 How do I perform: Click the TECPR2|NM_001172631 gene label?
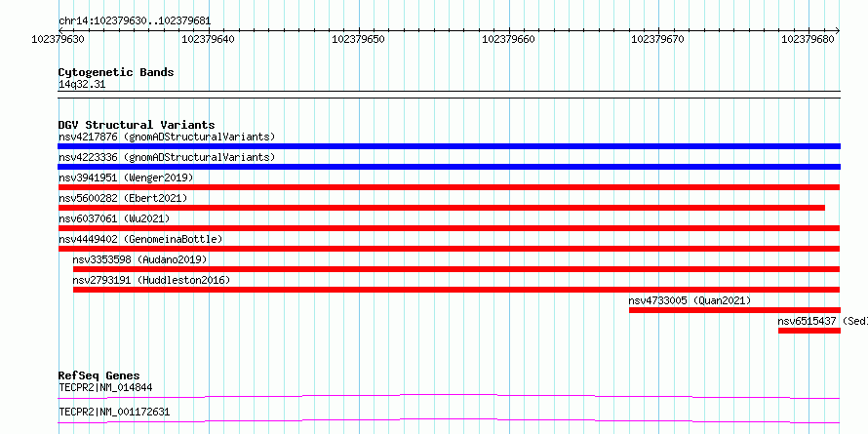(x=114, y=412)
